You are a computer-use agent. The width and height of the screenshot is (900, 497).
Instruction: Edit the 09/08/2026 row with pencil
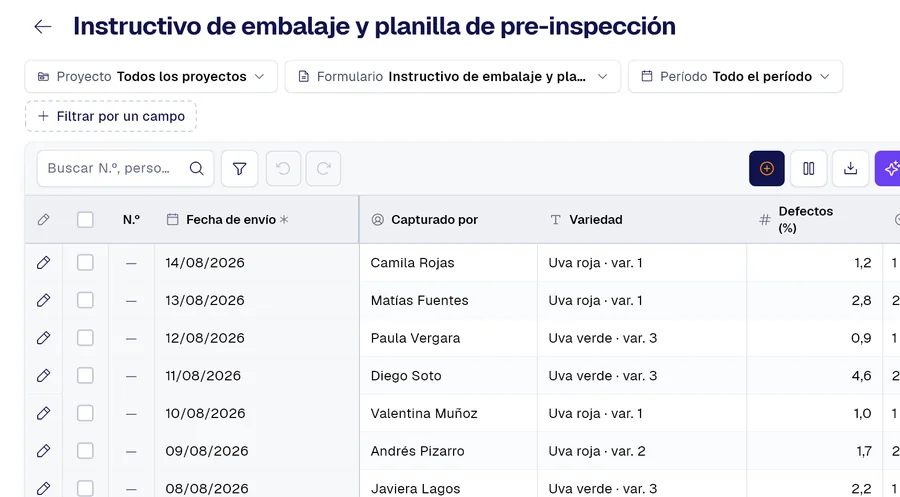click(x=43, y=451)
